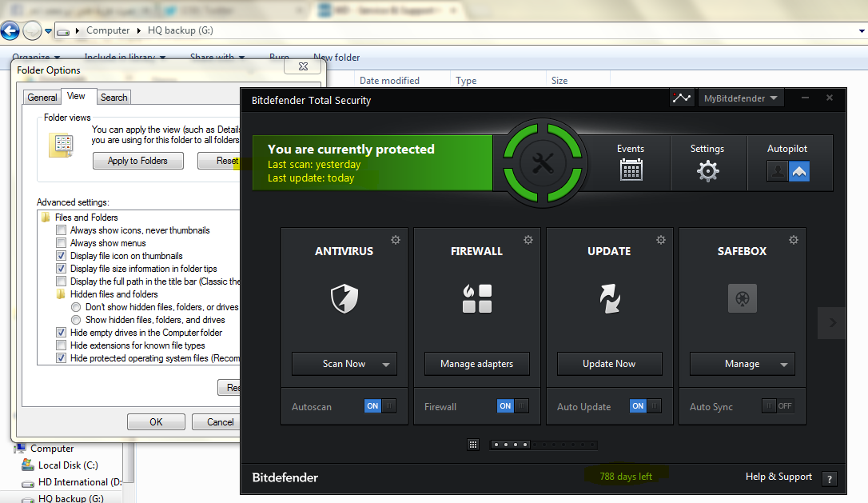Open the arrow dropdown beside Safebox Manage
The image size is (868, 503).
[784, 364]
